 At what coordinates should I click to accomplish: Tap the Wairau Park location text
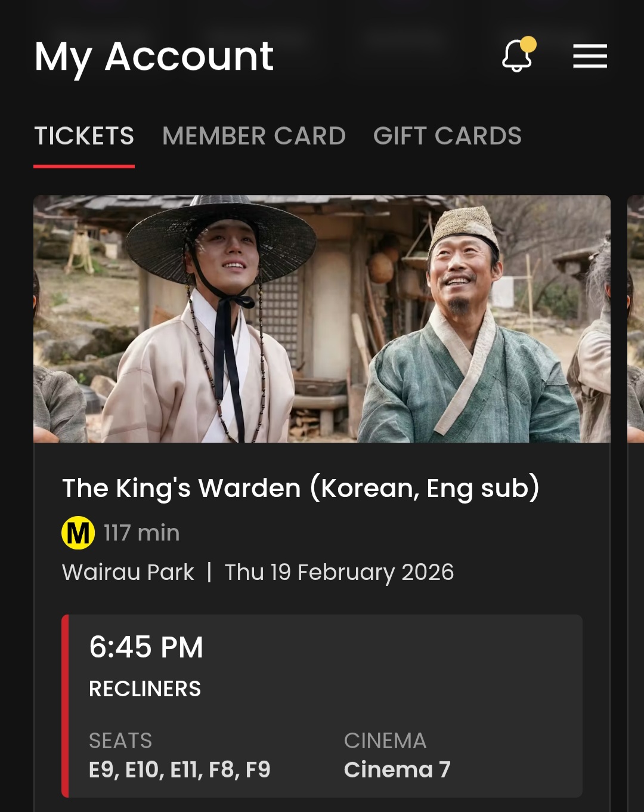128,572
